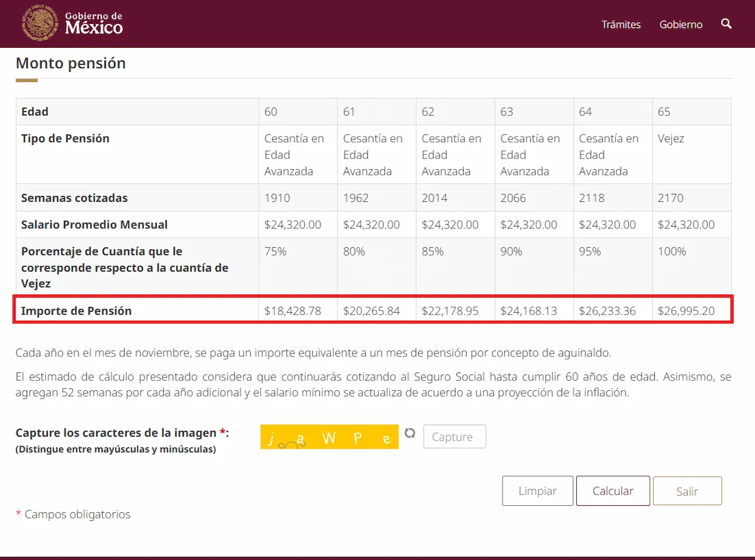The height and width of the screenshot is (560, 755).
Task: Select the $26,995.20 pension amount cell
Action: (686, 311)
